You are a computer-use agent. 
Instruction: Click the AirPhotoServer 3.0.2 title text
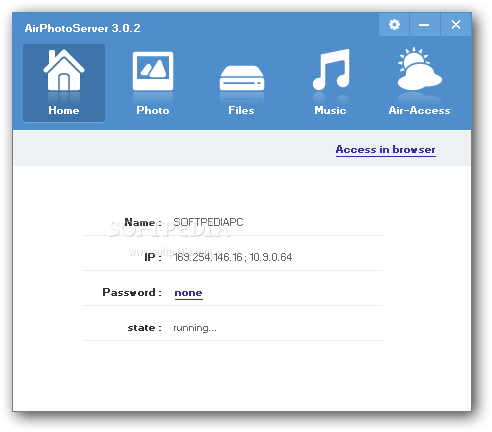click(82, 28)
